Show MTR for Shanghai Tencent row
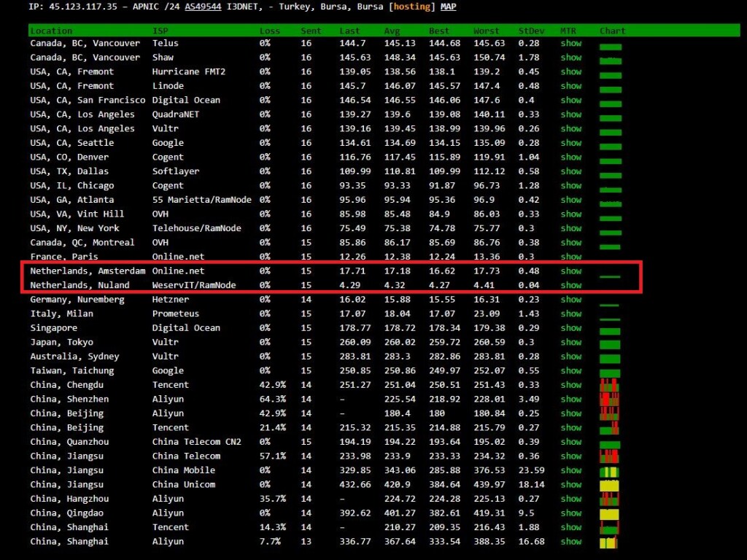Screen dimensions: 747x560 [570, 528]
